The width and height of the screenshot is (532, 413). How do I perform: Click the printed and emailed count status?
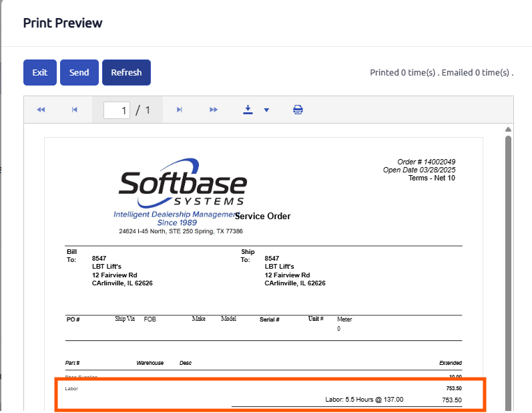click(x=441, y=72)
